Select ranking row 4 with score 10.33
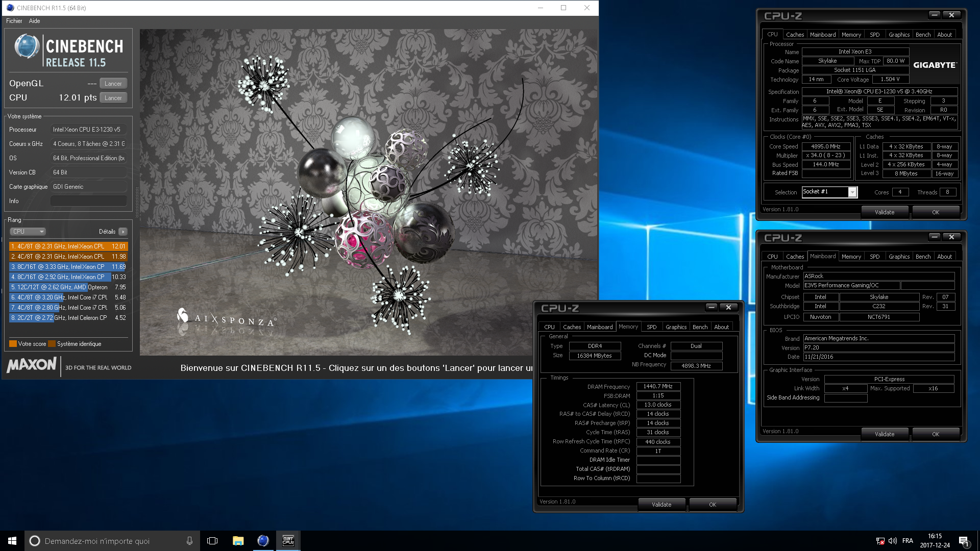Screen dimensions: 980x551 pyautogui.click(x=68, y=277)
